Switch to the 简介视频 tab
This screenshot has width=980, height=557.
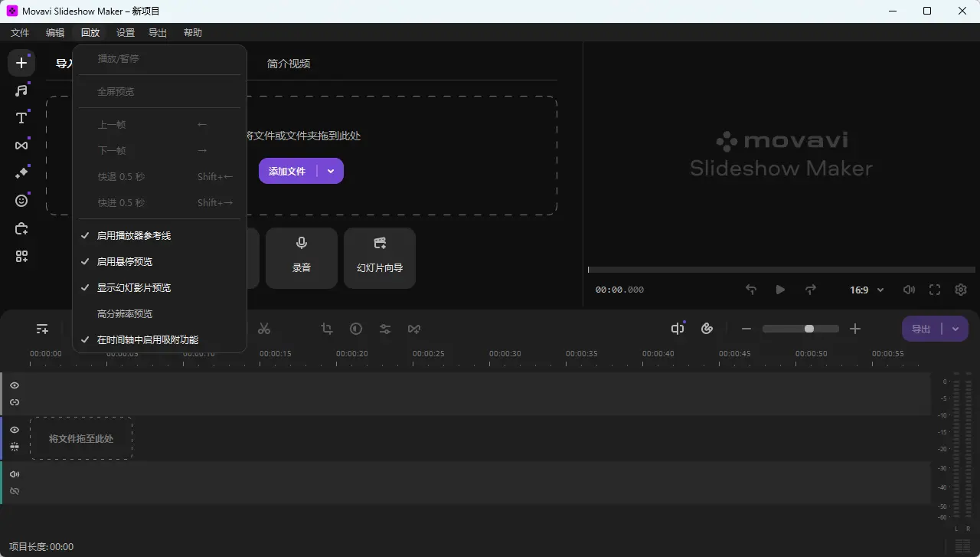(x=289, y=64)
